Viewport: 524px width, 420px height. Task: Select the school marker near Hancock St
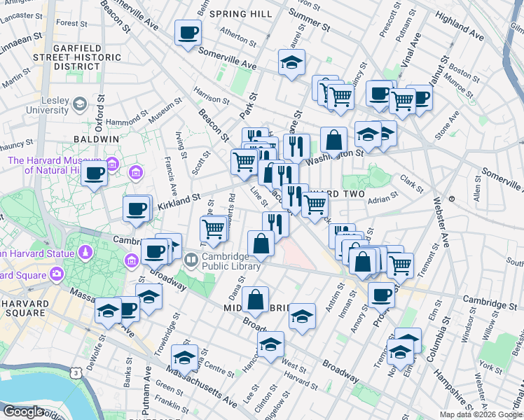270,346
